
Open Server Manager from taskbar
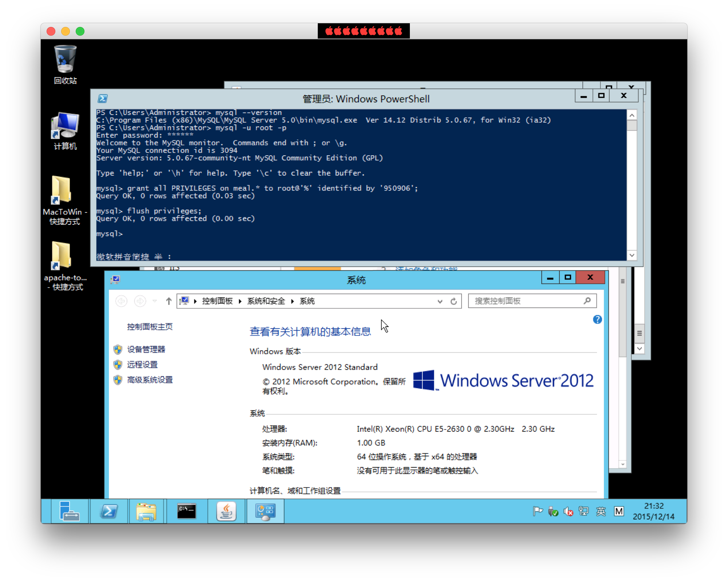point(69,511)
